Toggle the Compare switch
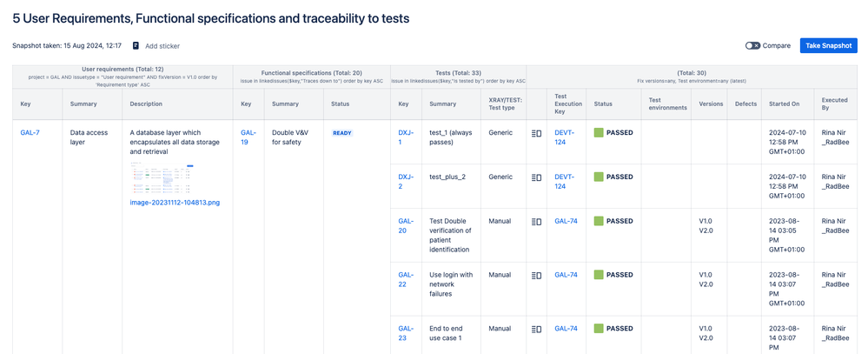The image size is (868, 354). coord(752,46)
